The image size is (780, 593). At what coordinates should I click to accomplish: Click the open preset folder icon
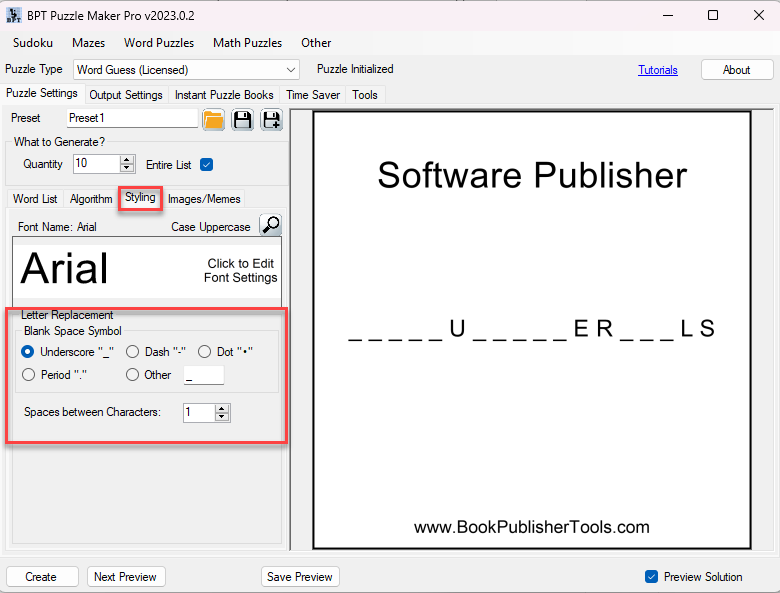click(213, 120)
